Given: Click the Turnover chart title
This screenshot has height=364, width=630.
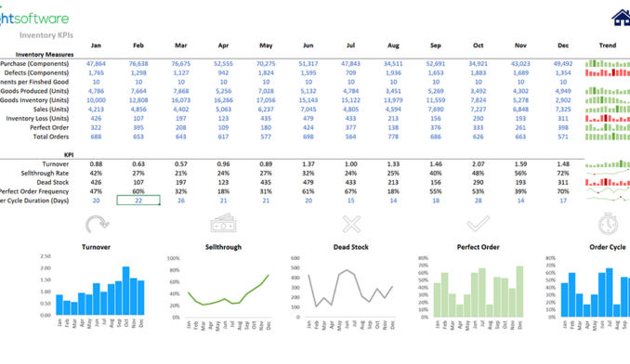Looking at the screenshot, I should click(x=96, y=247).
